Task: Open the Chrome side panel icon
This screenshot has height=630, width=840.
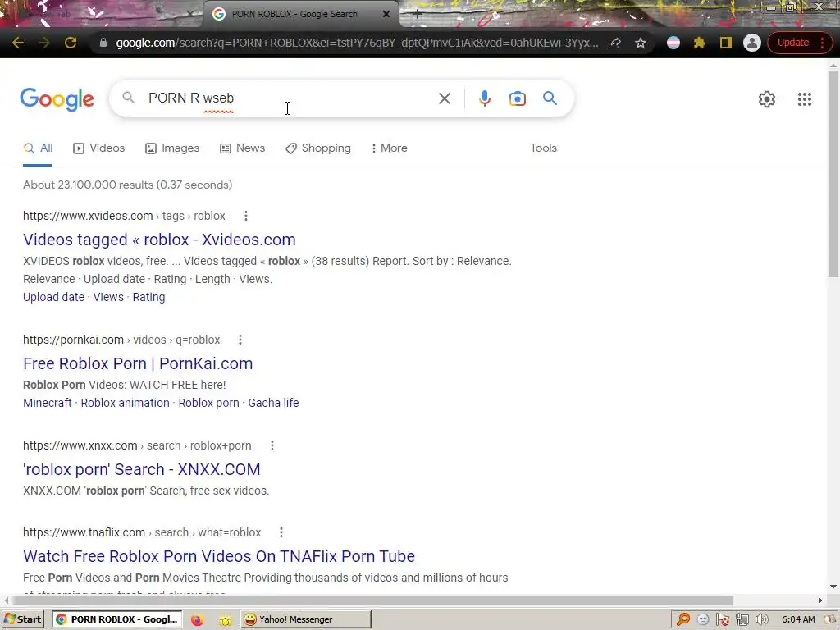Action: [x=725, y=43]
